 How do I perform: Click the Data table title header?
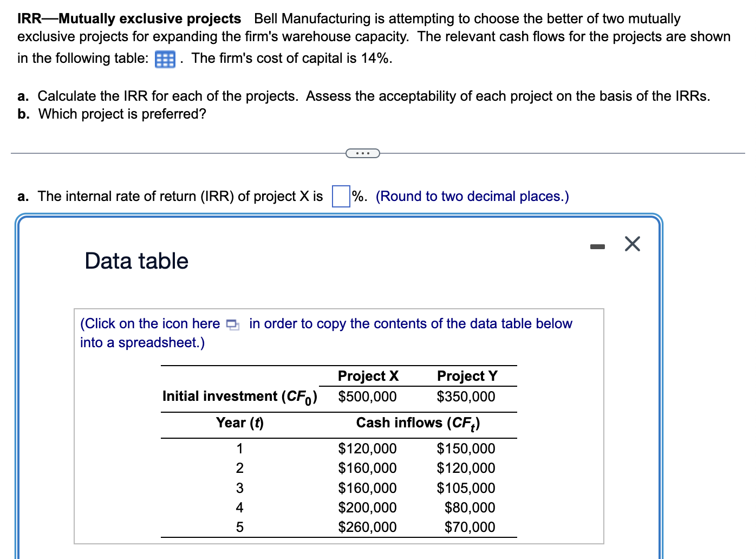pyautogui.click(x=135, y=261)
